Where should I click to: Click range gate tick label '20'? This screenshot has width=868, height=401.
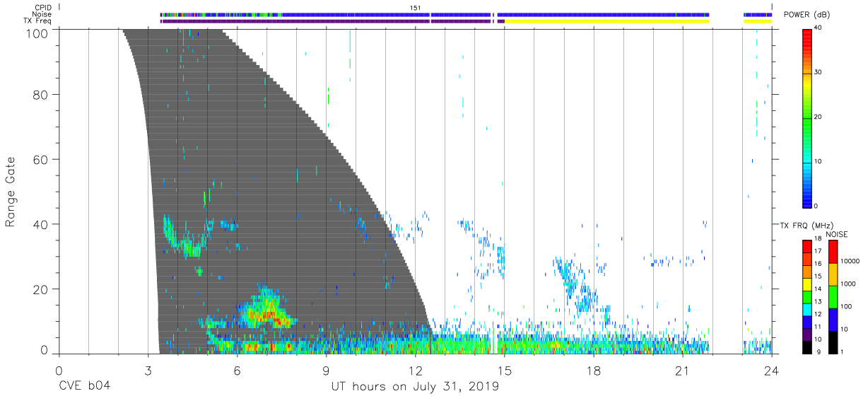pyautogui.click(x=41, y=289)
